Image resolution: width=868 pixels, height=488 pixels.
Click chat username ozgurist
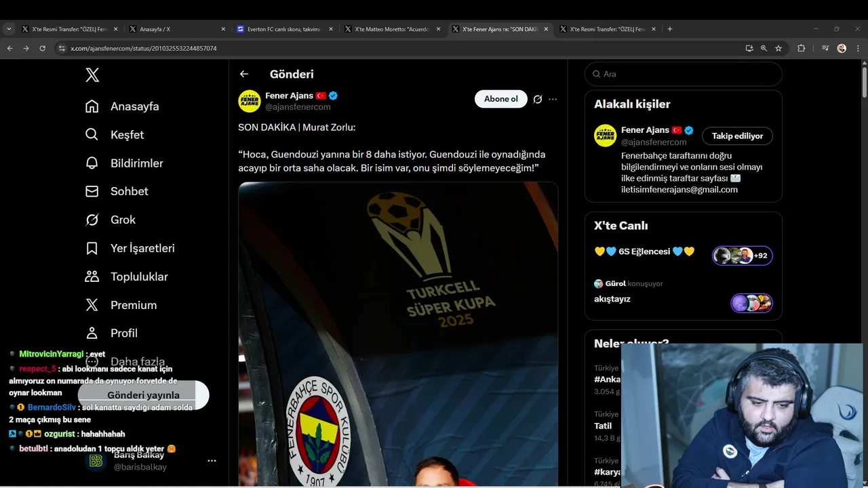click(60, 434)
